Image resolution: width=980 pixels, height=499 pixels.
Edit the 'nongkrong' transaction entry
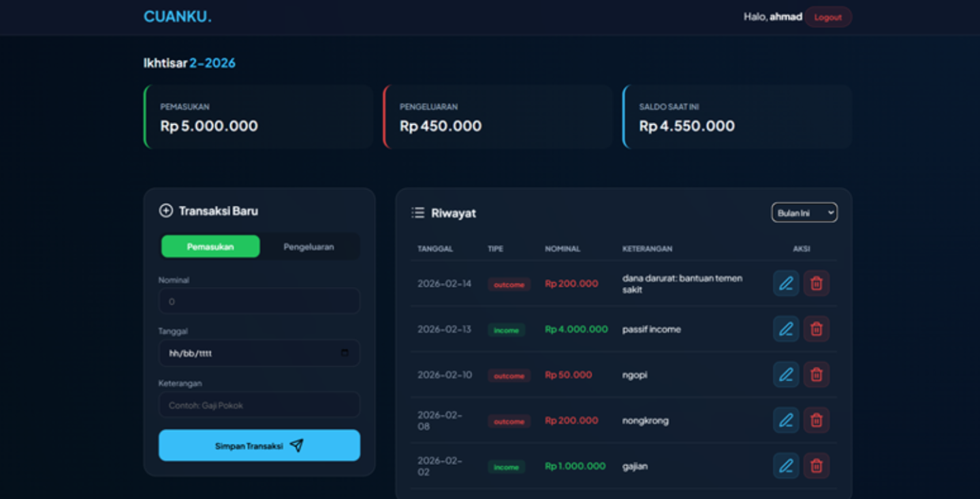[786, 421]
